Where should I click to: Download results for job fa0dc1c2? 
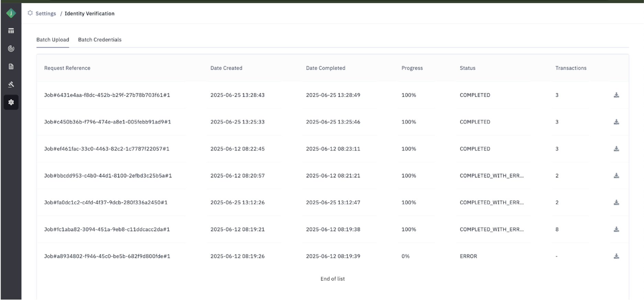pyautogui.click(x=616, y=202)
